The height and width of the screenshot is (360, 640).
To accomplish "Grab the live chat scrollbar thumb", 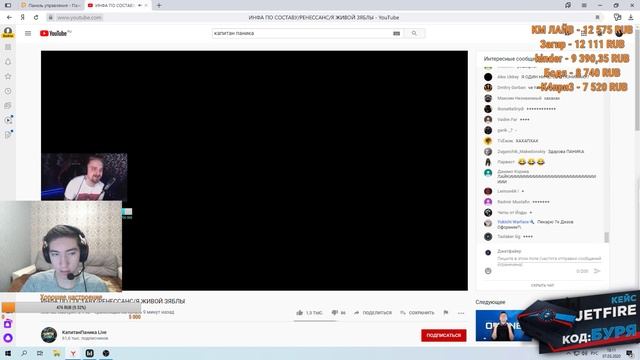I will 607,237.
